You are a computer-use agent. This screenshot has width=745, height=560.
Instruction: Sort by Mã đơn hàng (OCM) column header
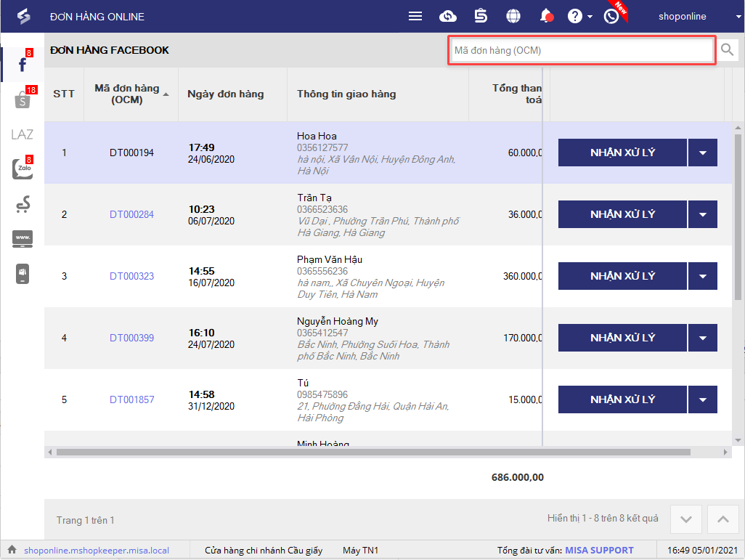click(x=127, y=94)
